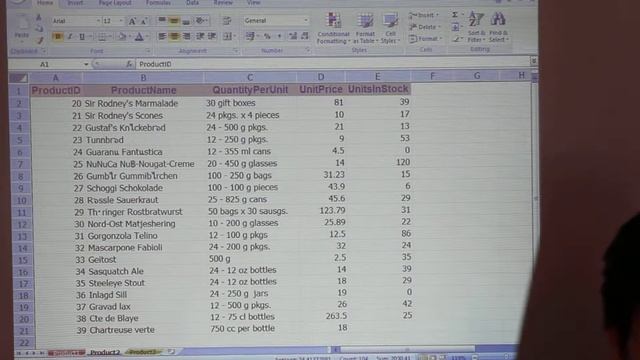The width and height of the screenshot is (640, 360).
Task: Switch to the Home ribbon tab
Action: (x=45, y=3)
